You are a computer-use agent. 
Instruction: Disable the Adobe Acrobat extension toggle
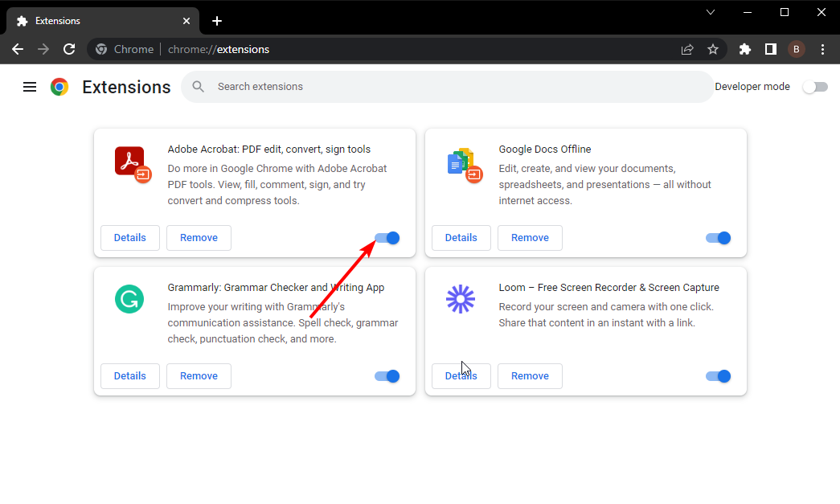click(387, 238)
